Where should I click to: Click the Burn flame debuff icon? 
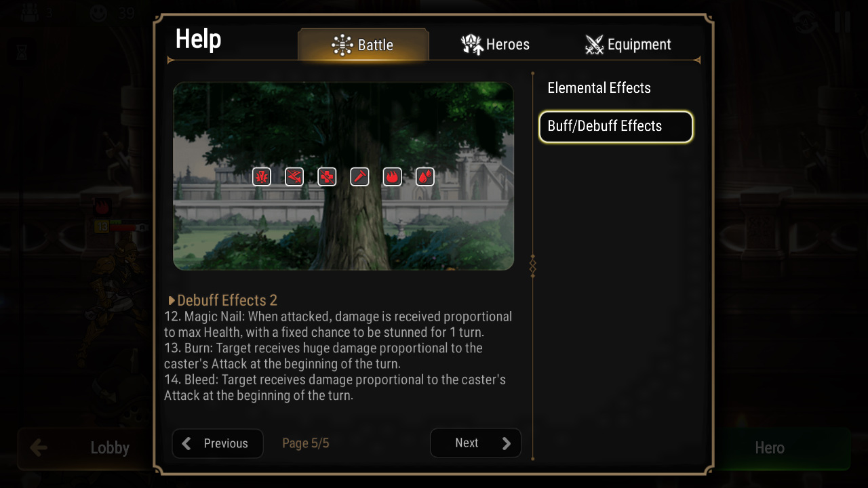(x=392, y=177)
